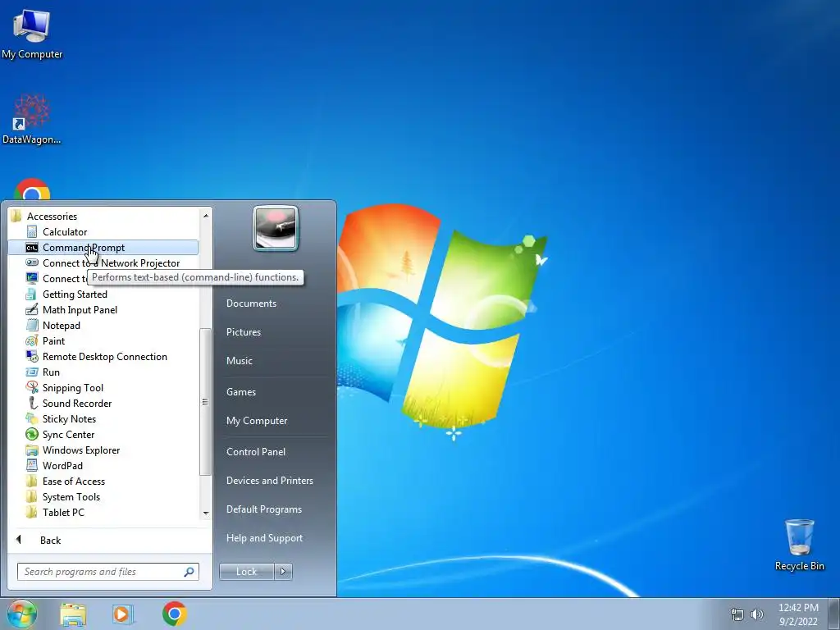
Task: Open Control Panel
Action: [256, 452]
